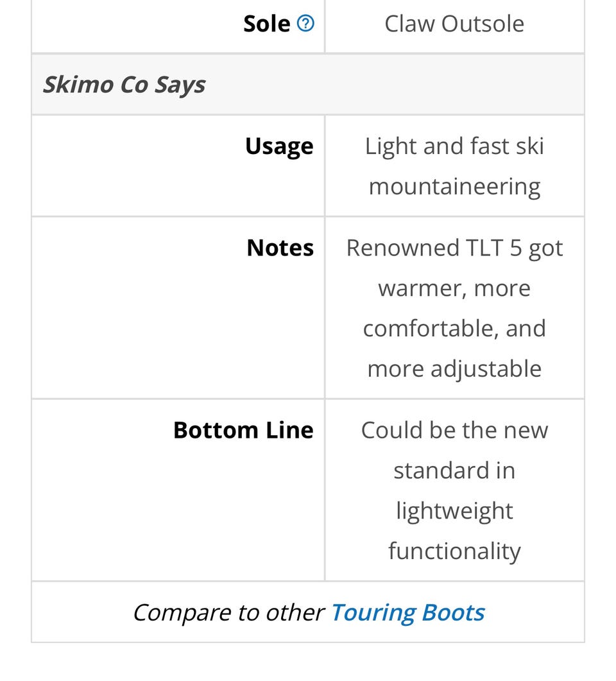Click the warmer, more line in Notes

point(454,288)
